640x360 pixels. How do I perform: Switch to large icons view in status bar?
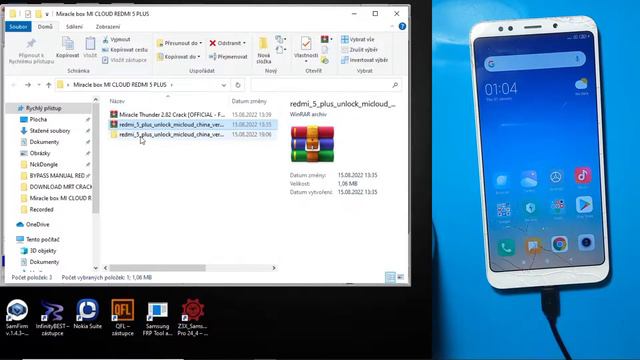tap(401, 278)
